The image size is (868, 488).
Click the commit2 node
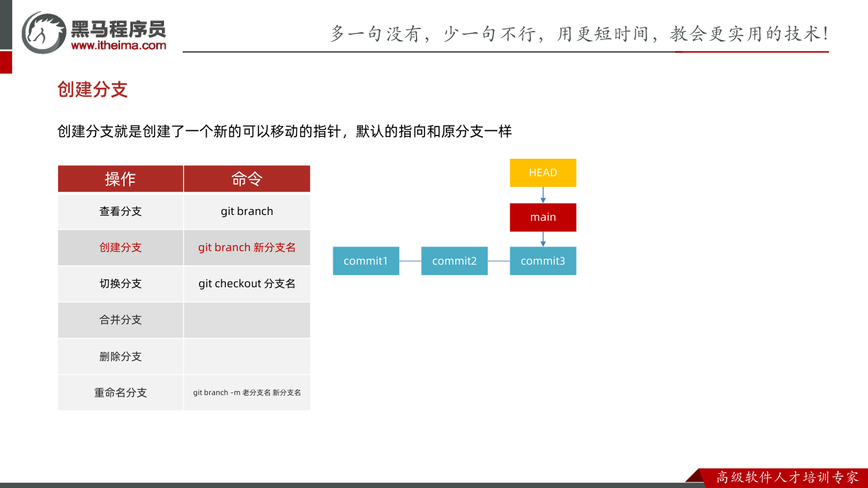(454, 261)
